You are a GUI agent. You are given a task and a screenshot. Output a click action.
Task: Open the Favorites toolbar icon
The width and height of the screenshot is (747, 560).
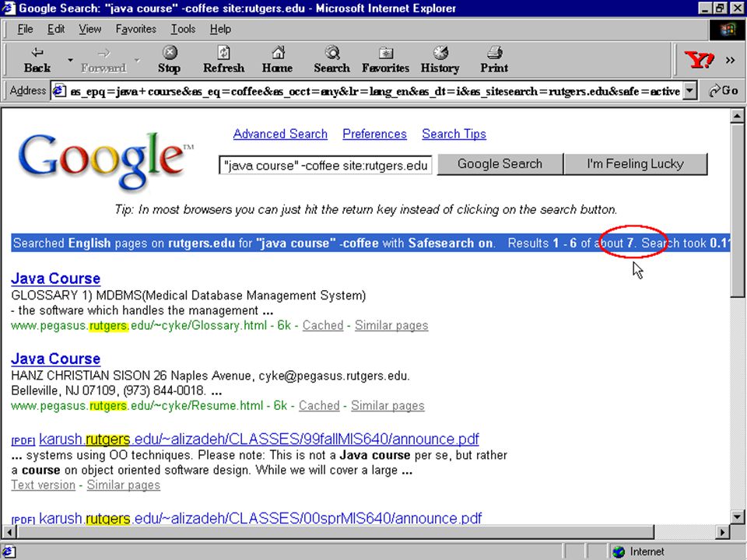tap(385, 60)
